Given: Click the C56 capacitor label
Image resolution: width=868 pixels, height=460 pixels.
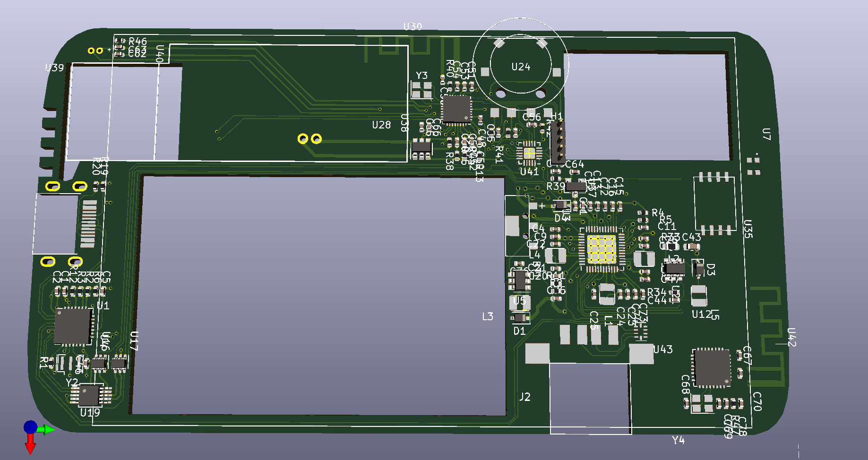Looking at the screenshot, I should click(x=532, y=117).
